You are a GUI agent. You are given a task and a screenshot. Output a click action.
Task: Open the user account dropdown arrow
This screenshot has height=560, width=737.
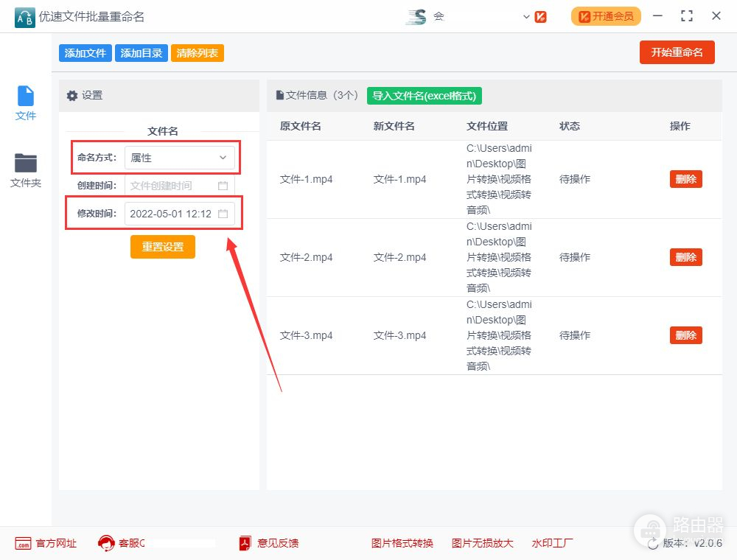(526, 16)
